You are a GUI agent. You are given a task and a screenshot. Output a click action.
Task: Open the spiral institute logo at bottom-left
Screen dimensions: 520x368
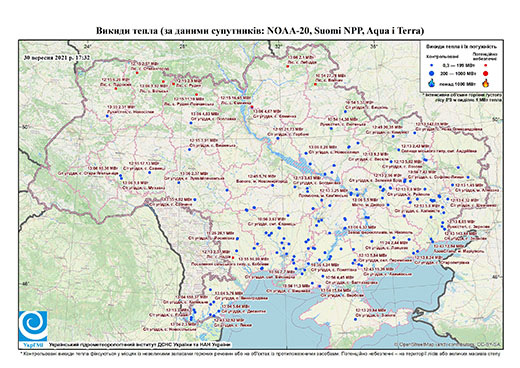(33, 326)
